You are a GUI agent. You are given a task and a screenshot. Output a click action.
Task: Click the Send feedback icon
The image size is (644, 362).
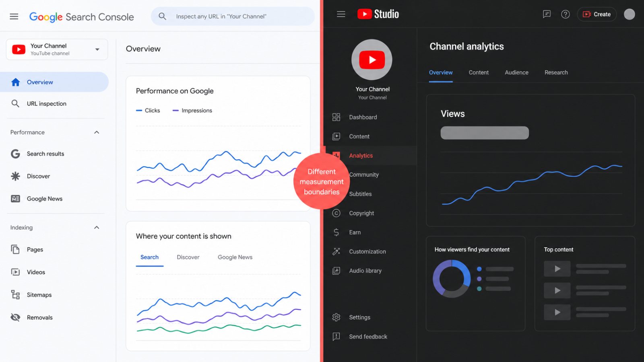[x=336, y=337]
